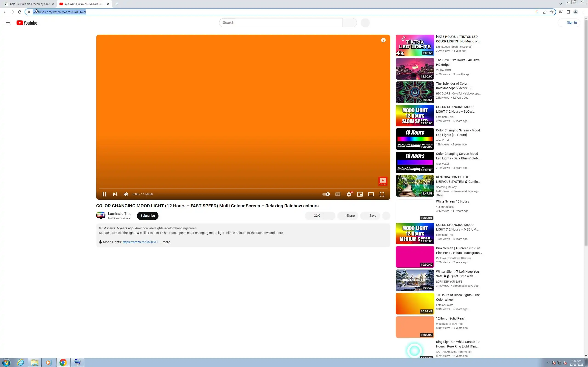The width and height of the screenshot is (588, 367).
Task: Open video settings gear
Action: click(349, 194)
